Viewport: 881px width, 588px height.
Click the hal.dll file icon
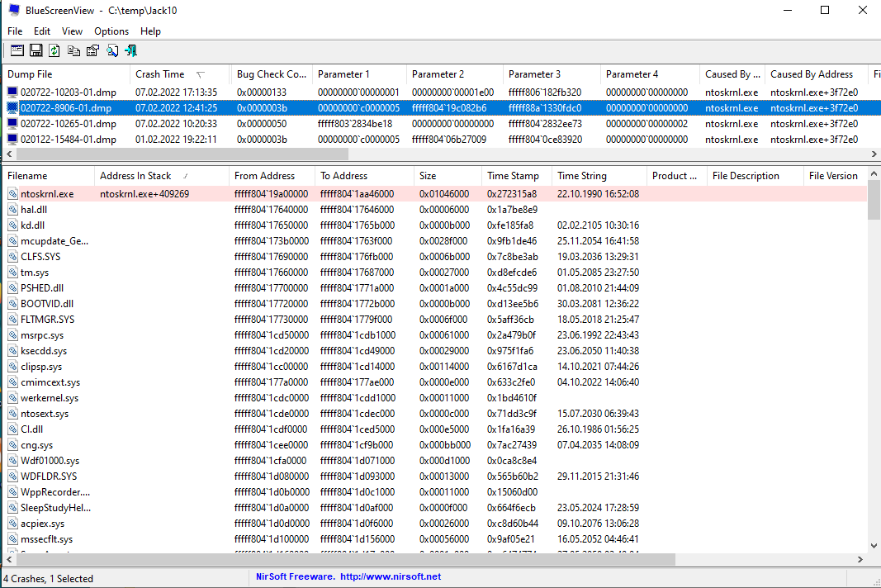pos(13,210)
